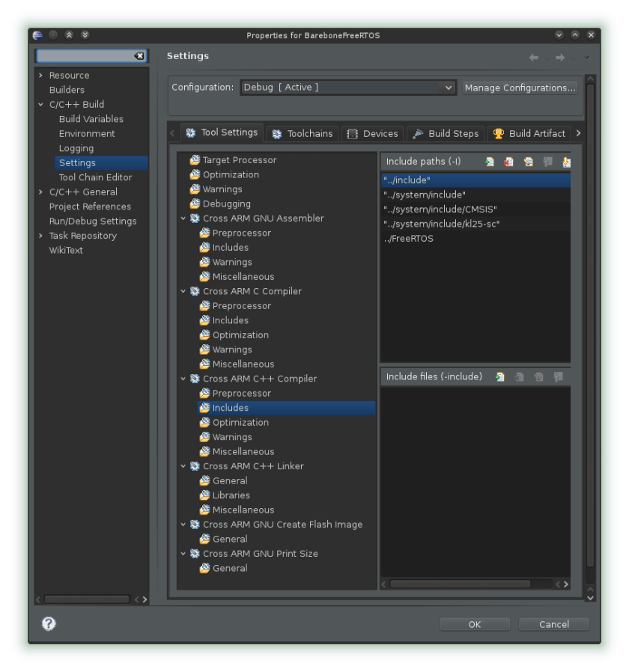Screen dimensions: 629x672
Task: Click Add icon for Include paths
Action: 490,162
